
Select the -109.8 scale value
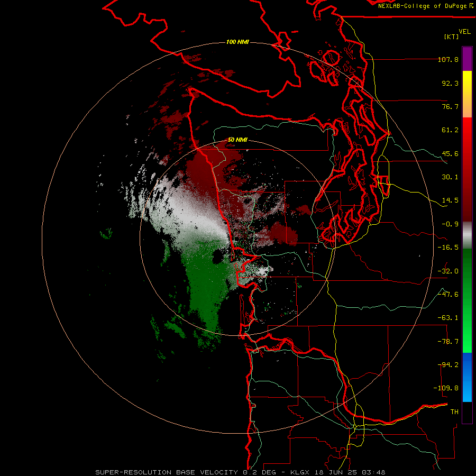point(446,388)
